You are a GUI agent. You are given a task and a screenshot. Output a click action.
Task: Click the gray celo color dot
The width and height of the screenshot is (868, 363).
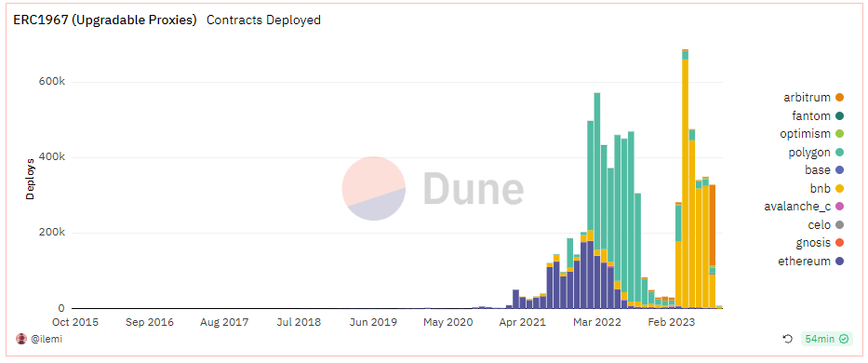pos(840,225)
